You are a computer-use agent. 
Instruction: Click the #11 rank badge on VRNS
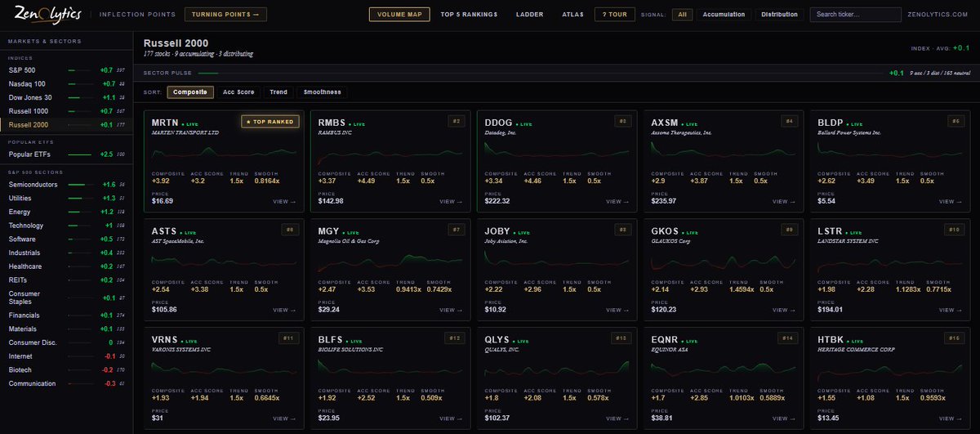tap(288, 338)
